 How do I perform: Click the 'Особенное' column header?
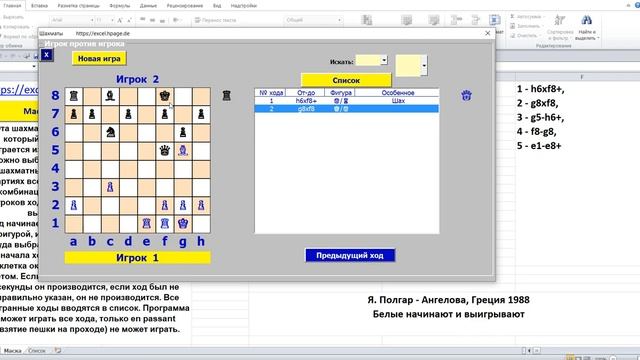click(x=398, y=93)
